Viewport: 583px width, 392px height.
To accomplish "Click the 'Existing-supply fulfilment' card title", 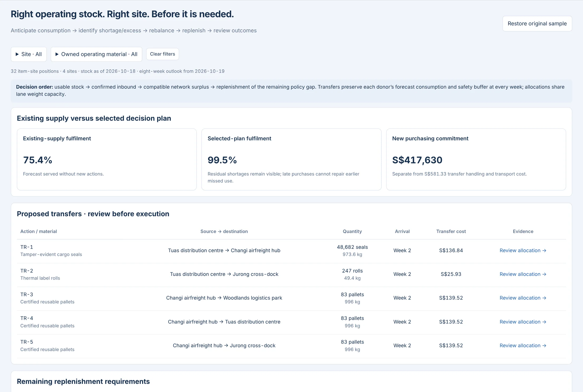I will point(57,138).
